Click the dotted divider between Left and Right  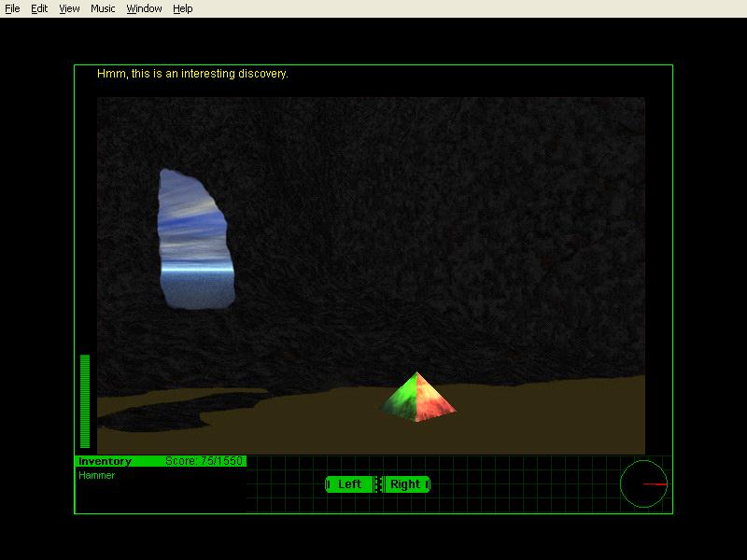click(377, 484)
